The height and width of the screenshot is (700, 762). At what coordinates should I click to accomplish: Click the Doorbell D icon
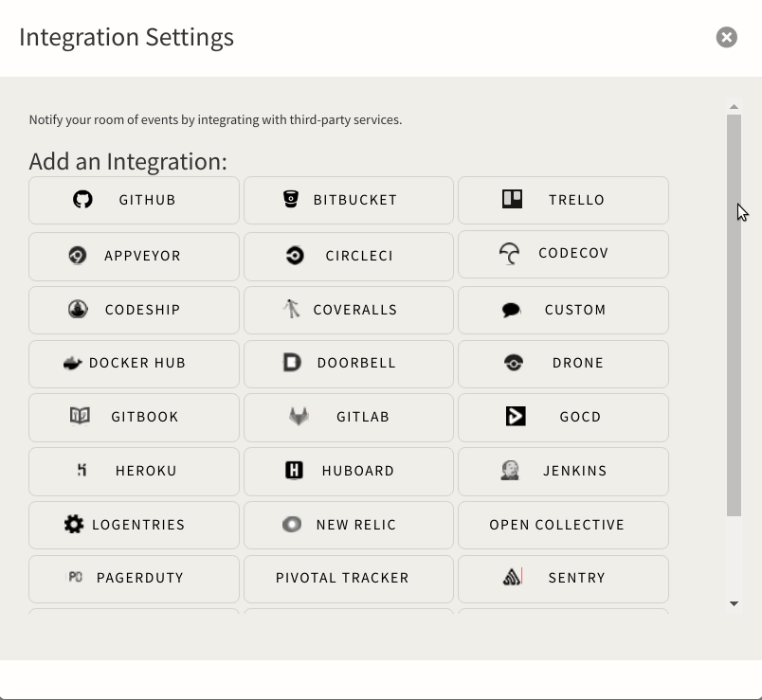(x=292, y=363)
